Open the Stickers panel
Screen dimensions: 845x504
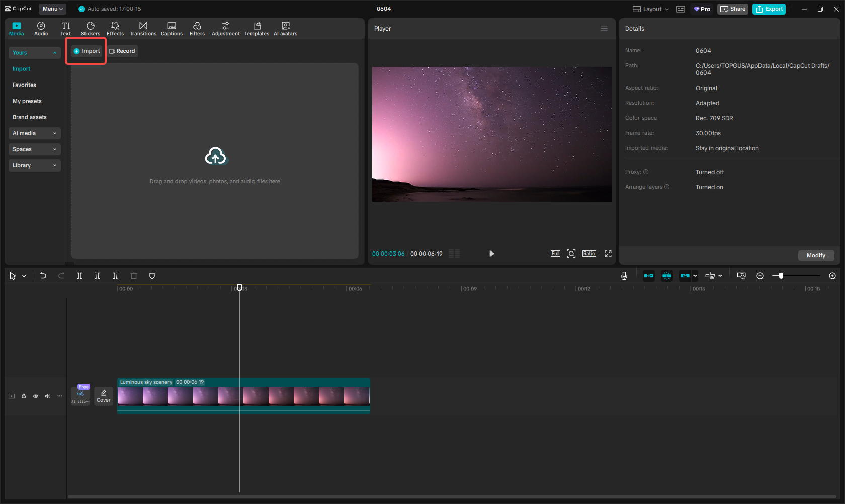pos(91,28)
